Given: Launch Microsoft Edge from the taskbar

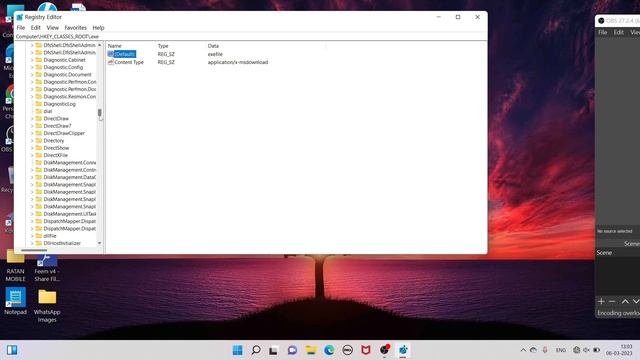Looking at the screenshot, I should click(329, 350).
